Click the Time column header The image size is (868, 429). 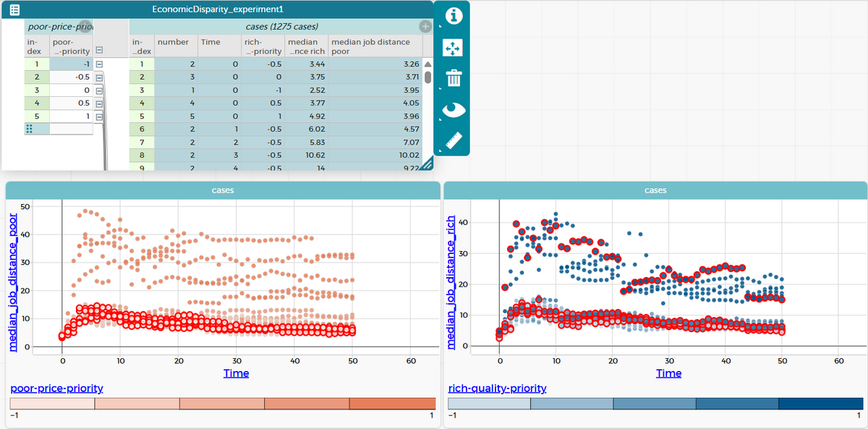(210, 42)
